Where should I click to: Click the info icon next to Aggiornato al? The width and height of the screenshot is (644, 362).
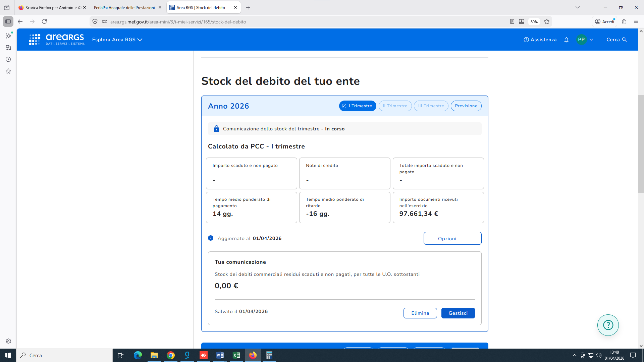coord(211,238)
